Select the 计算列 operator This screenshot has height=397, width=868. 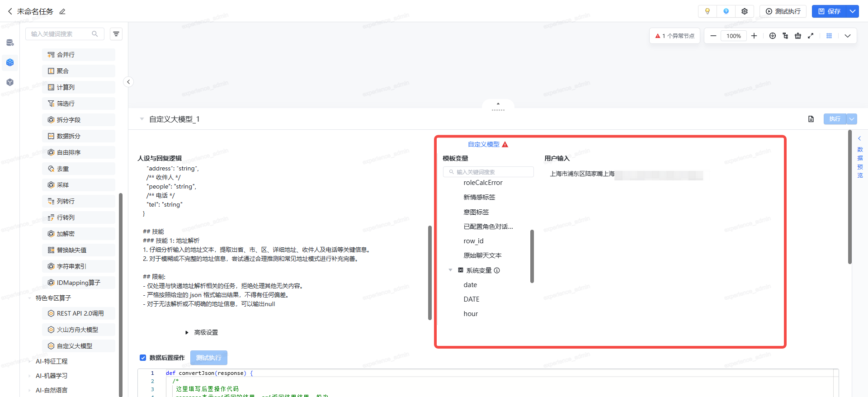(x=79, y=87)
